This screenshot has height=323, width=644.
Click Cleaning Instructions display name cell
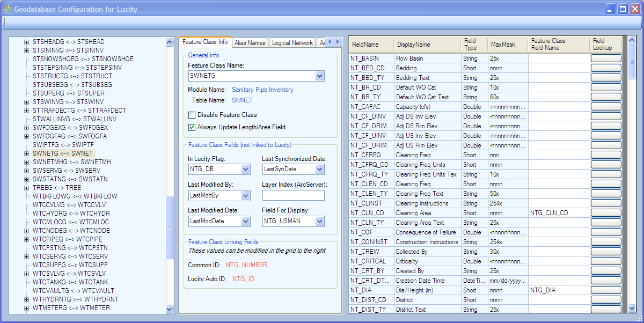click(x=427, y=203)
